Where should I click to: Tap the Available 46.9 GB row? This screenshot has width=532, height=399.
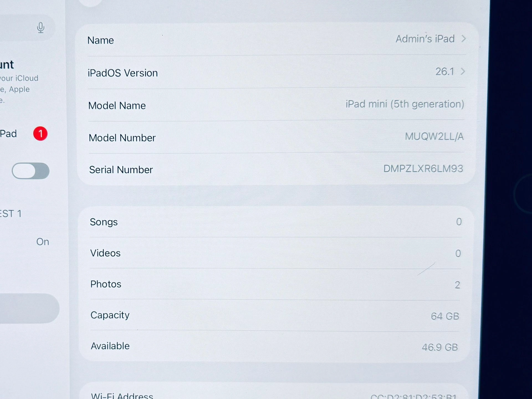tap(275, 346)
